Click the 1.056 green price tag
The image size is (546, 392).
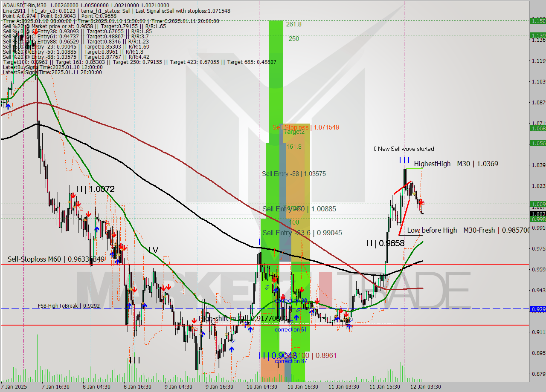(537, 143)
